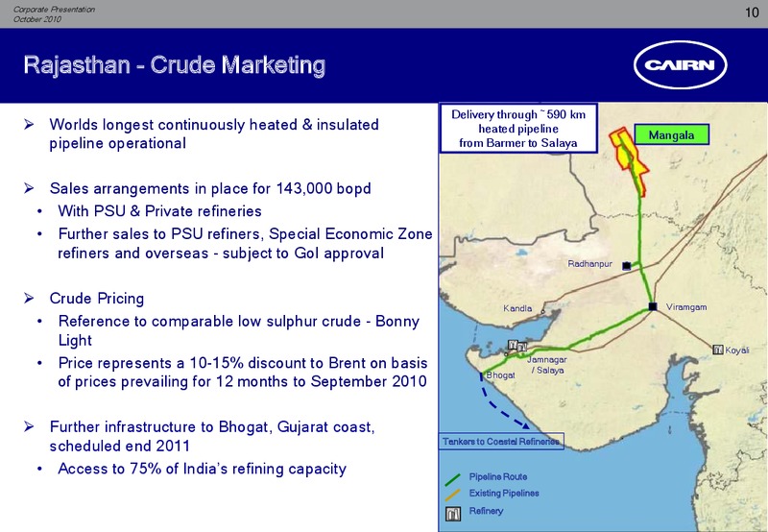Image resolution: width=768 pixels, height=532 pixels.
Task: Click the Koyali map label
Action: pos(736,351)
